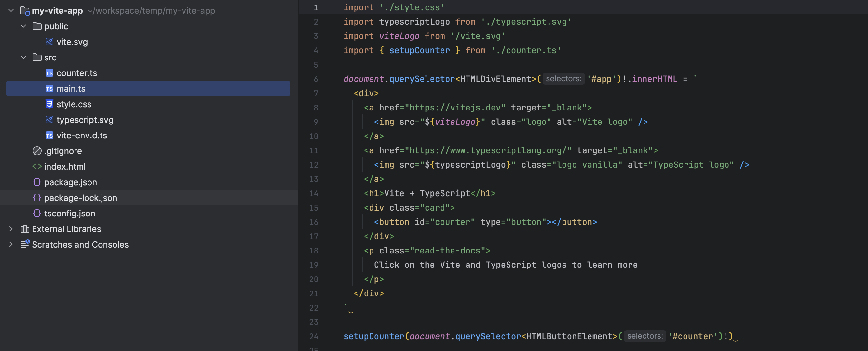Click the CSS icon next to style.css
868x351 pixels.
[49, 104]
